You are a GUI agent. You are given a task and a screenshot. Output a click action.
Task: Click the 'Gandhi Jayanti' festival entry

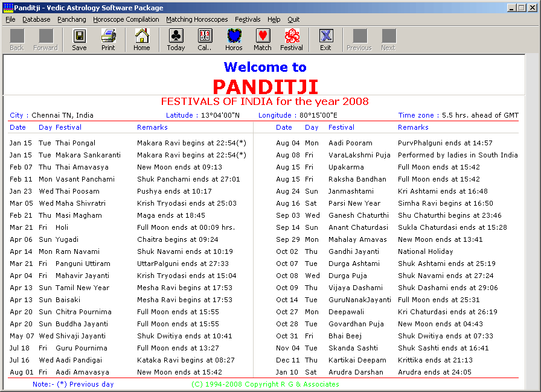coord(354,251)
